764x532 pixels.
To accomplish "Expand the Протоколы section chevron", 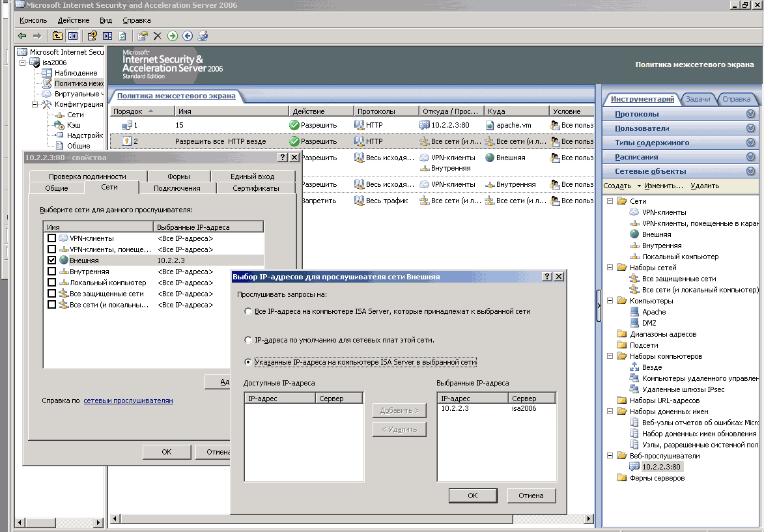I will coord(750,113).
